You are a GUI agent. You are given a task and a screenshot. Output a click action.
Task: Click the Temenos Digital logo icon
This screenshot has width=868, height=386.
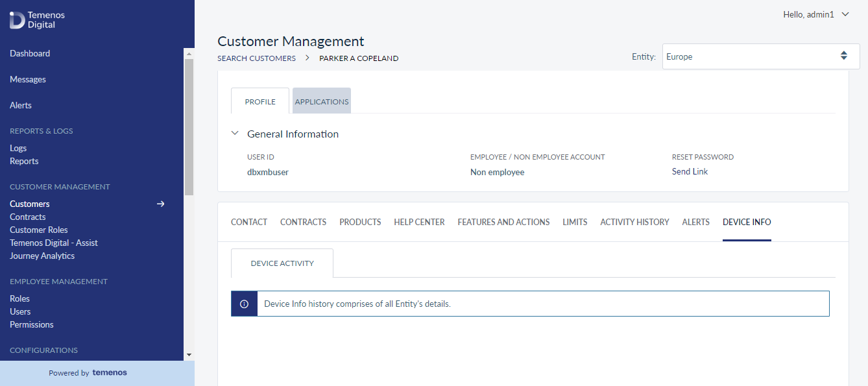[17, 20]
